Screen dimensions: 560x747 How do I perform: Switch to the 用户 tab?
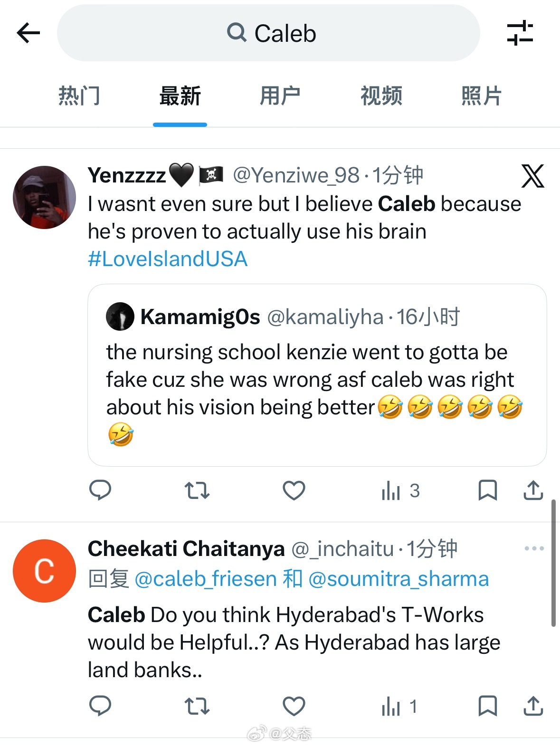(280, 96)
